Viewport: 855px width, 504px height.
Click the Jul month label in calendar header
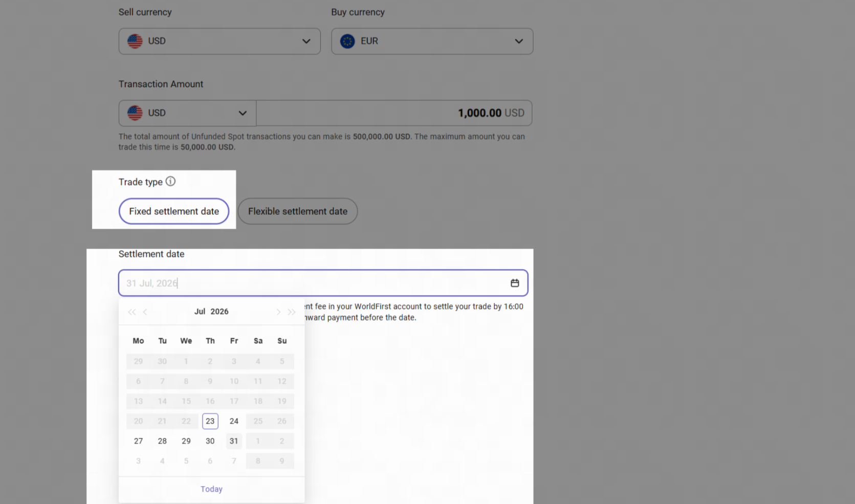coord(200,312)
